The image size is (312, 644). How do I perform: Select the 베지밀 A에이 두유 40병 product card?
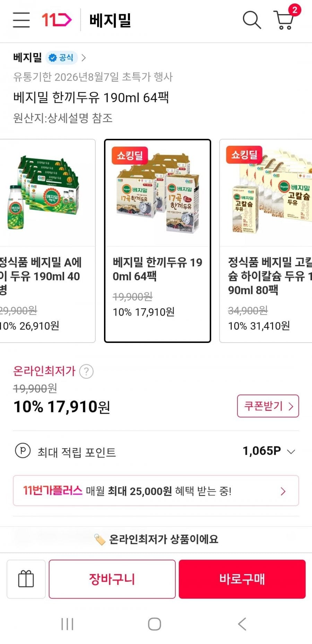47,241
